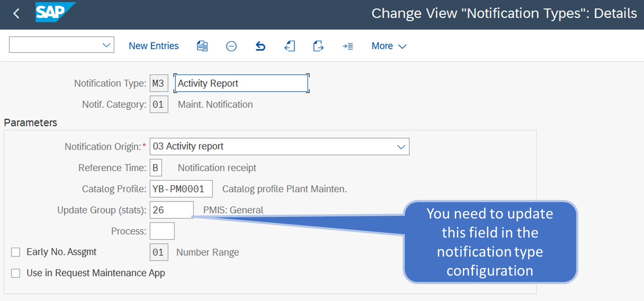Open the More menu
This screenshot has height=301, width=644.
pyautogui.click(x=388, y=46)
